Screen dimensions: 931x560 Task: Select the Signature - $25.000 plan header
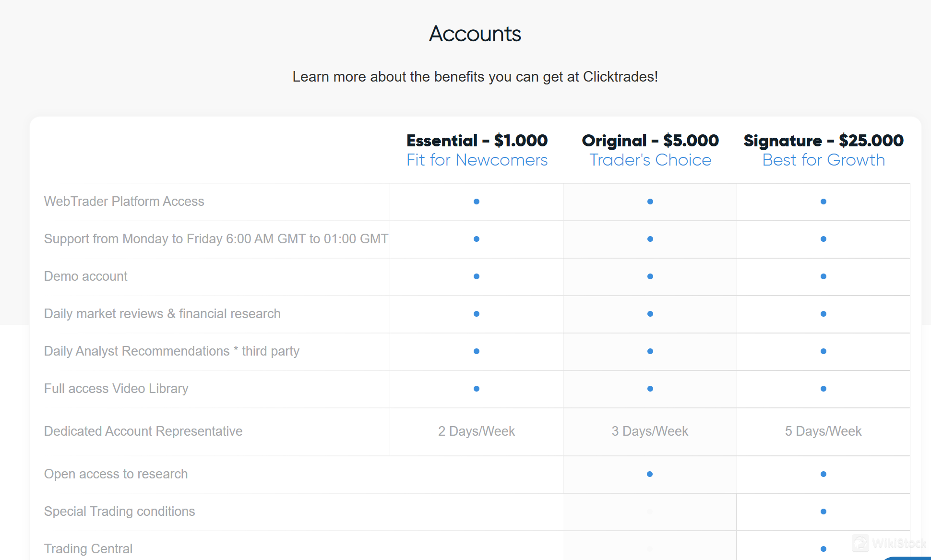(824, 141)
